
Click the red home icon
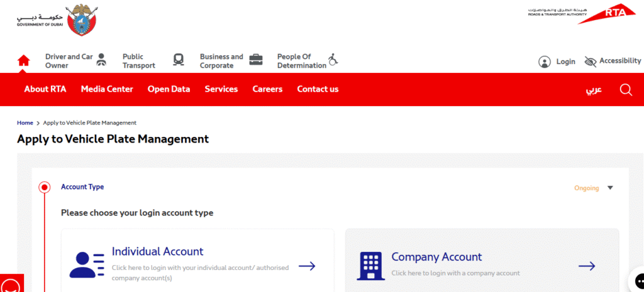(24, 61)
